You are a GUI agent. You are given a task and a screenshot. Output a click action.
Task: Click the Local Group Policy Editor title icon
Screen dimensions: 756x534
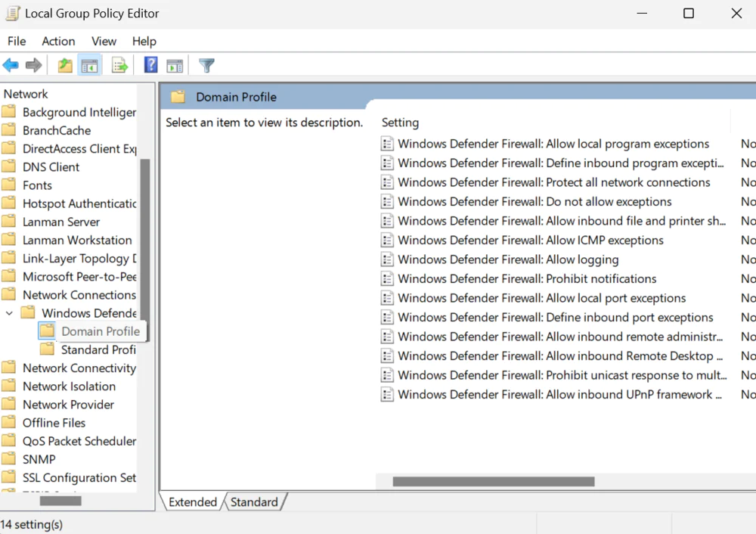pyautogui.click(x=13, y=13)
